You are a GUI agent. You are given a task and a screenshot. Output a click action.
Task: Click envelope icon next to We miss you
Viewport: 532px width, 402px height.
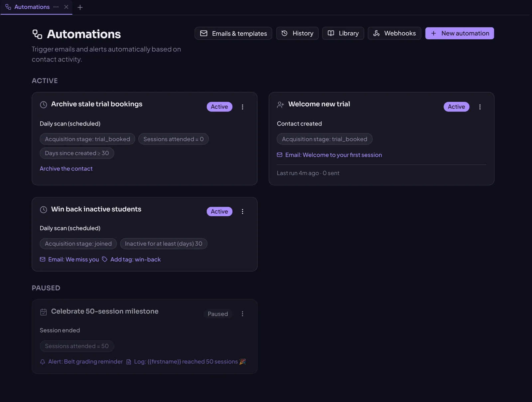[43, 259]
